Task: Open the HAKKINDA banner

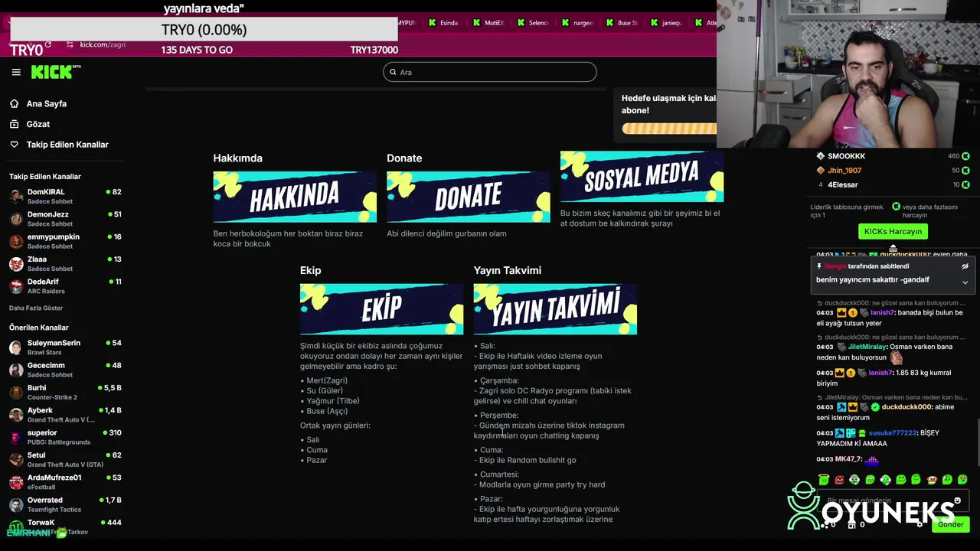Action: click(x=295, y=197)
